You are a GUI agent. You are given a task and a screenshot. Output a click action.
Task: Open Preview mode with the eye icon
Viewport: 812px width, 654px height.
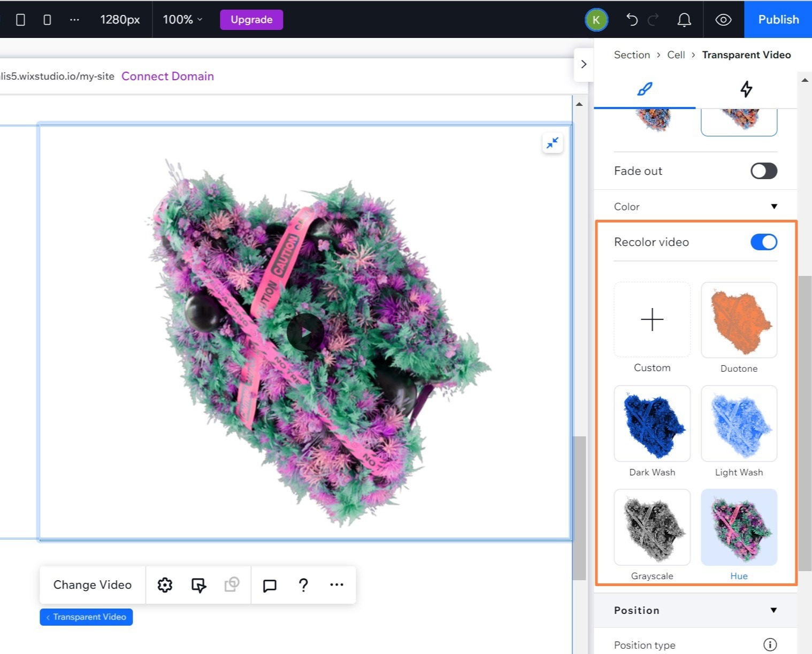pos(723,19)
